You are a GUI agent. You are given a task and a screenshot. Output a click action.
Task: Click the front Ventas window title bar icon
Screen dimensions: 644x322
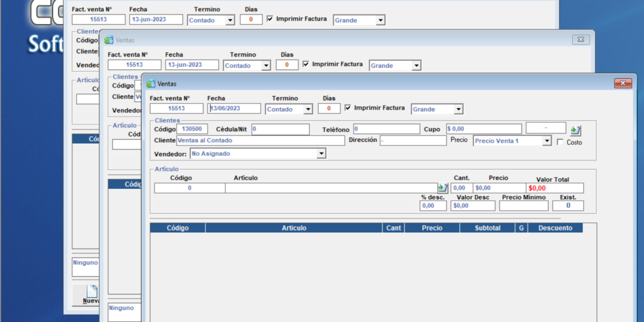pos(150,84)
